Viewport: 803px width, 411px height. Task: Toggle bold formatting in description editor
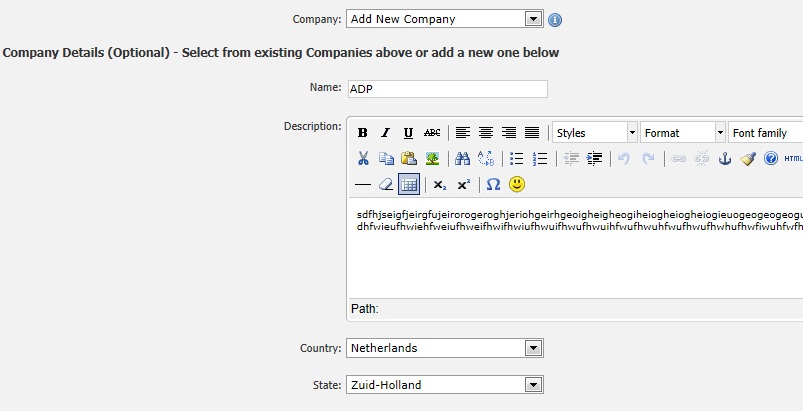[362, 133]
